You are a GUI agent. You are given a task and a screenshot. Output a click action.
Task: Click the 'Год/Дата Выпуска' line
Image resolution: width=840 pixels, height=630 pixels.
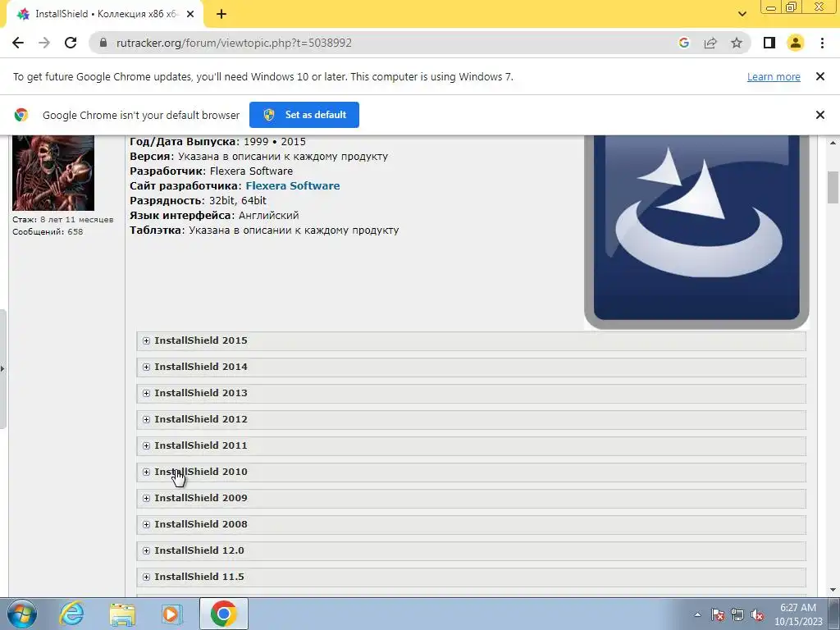pyautogui.click(x=217, y=142)
